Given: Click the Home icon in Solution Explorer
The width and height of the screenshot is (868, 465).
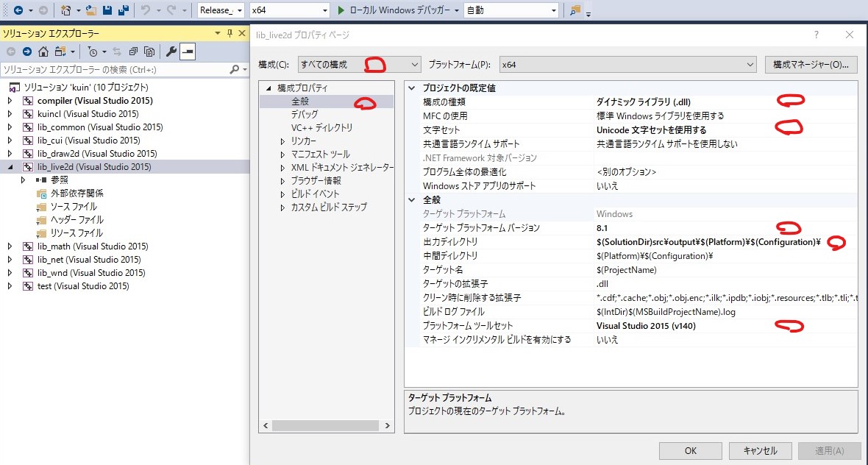Looking at the screenshot, I should [x=43, y=52].
